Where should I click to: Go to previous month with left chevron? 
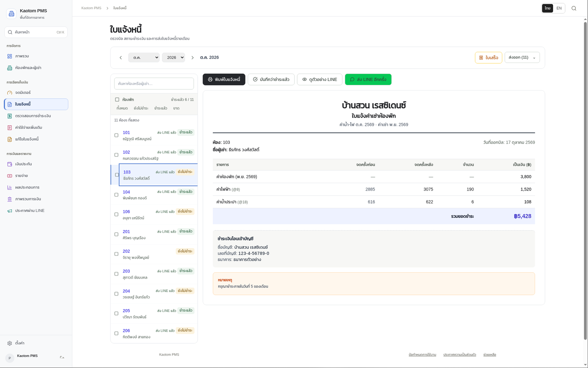click(121, 57)
